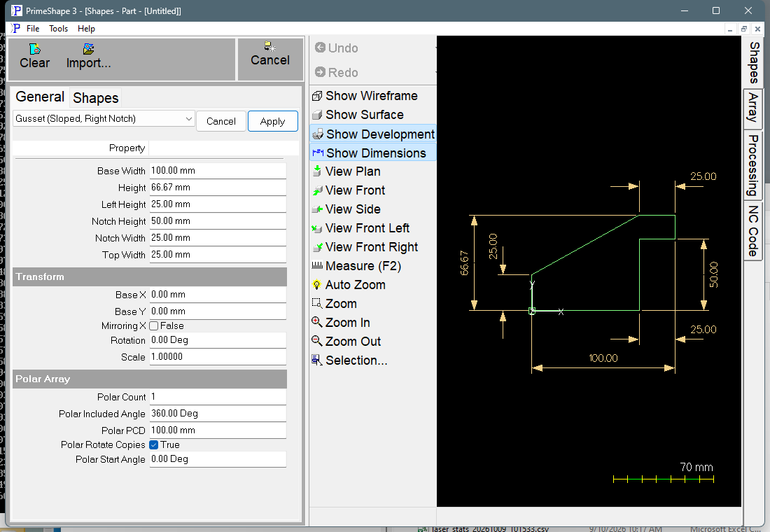Viewport: 770px width, 532px height.
Task: Open the File menu
Action: (33, 29)
